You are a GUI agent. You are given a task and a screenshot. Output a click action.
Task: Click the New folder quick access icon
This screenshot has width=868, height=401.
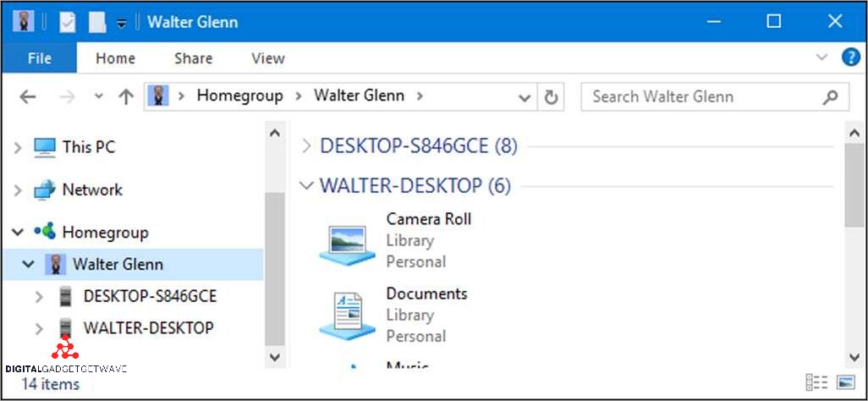[x=97, y=22]
